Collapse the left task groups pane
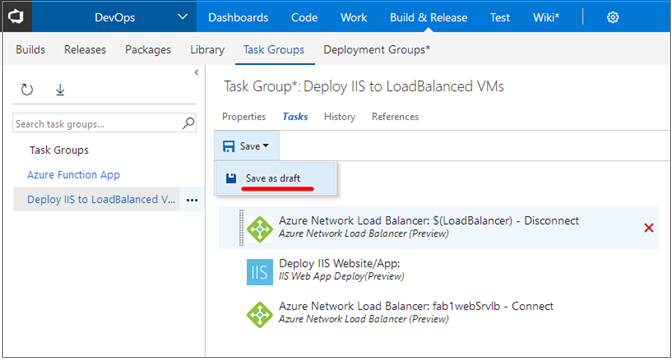Screen dimensions: 672x360 (x=196, y=73)
